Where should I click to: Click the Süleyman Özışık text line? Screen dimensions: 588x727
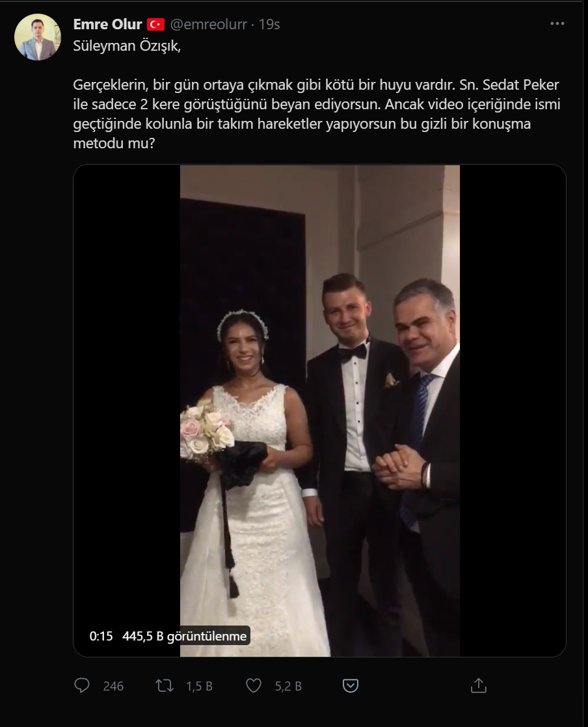(127, 46)
